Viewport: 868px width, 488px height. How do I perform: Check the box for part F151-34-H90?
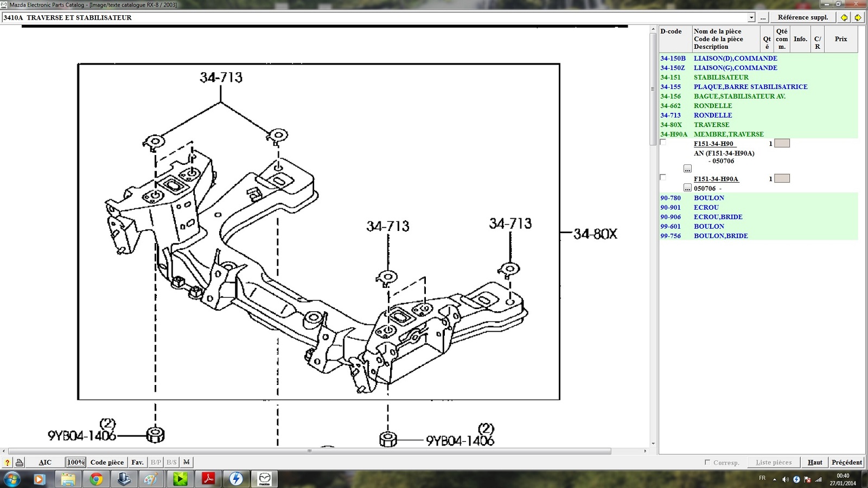tap(662, 143)
